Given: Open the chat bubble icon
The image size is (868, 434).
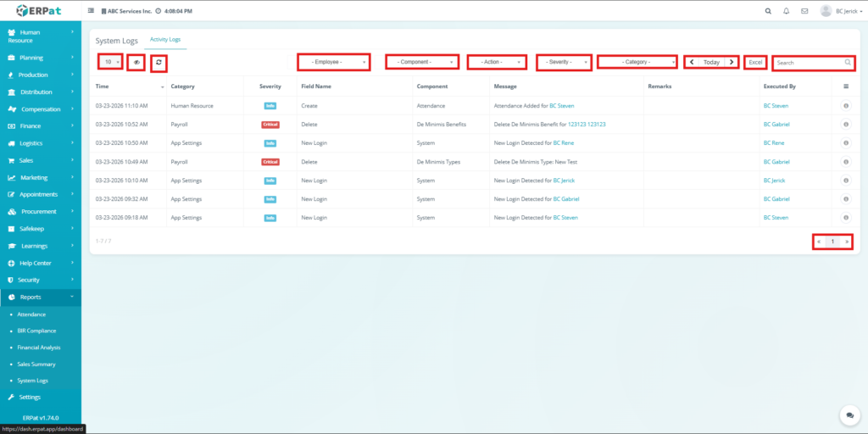Looking at the screenshot, I should coord(849,415).
